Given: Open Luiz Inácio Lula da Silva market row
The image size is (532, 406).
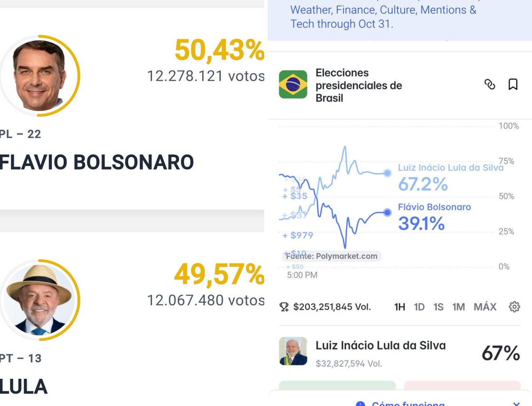Looking at the screenshot, I should (399, 353).
